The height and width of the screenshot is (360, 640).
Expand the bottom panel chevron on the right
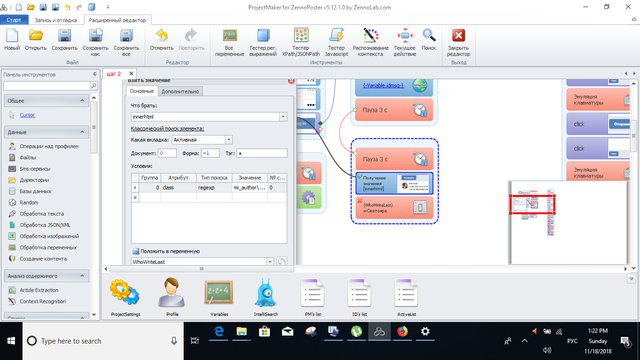(631, 279)
